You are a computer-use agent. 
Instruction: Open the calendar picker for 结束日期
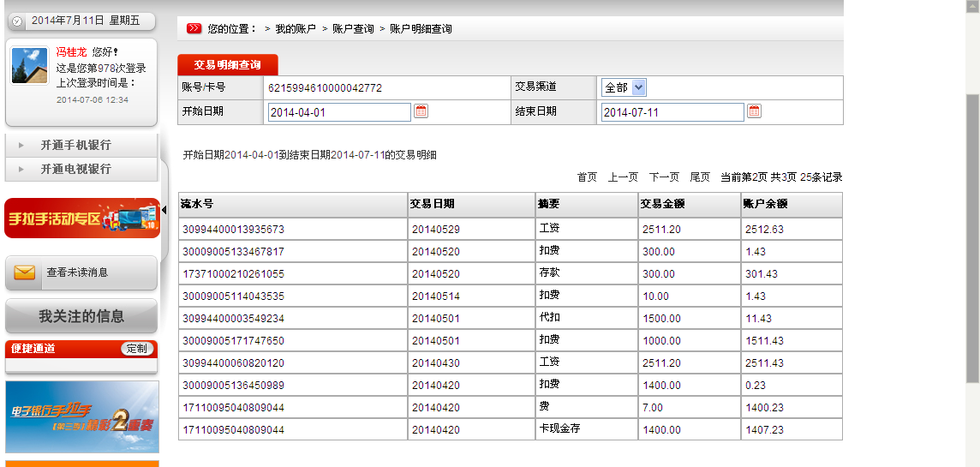coord(754,111)
